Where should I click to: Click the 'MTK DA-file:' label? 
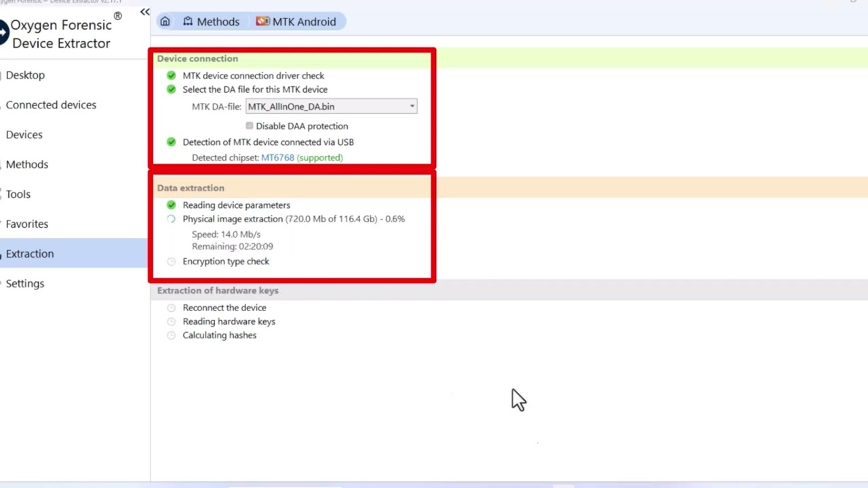[x=216, y=106]
